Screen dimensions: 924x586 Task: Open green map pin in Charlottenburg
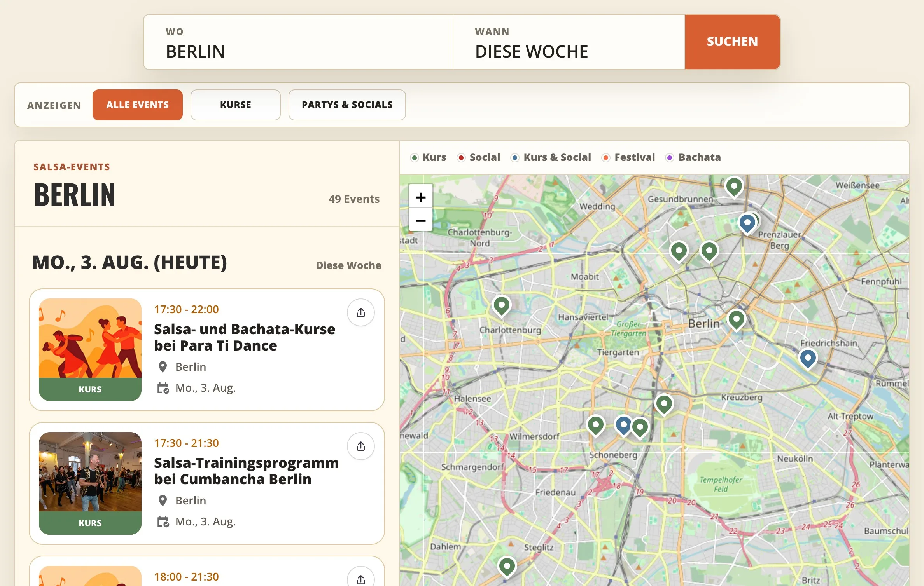[x=501, y=306]
